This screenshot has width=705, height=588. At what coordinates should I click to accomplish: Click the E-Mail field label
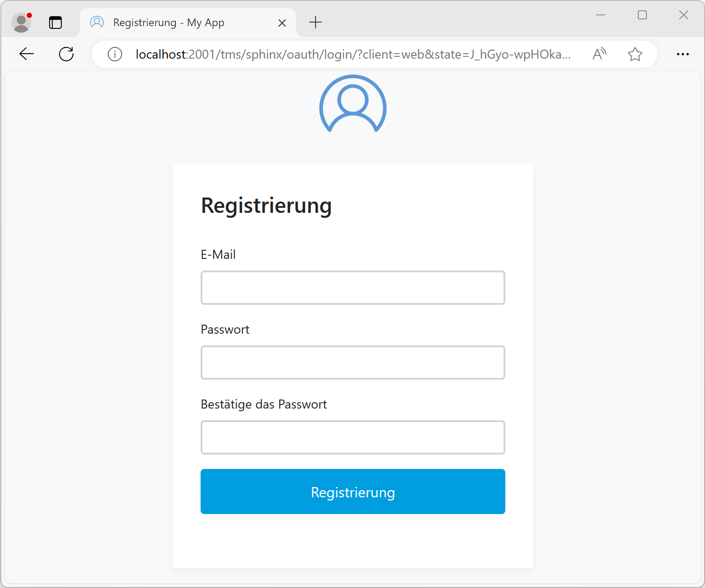218,254
